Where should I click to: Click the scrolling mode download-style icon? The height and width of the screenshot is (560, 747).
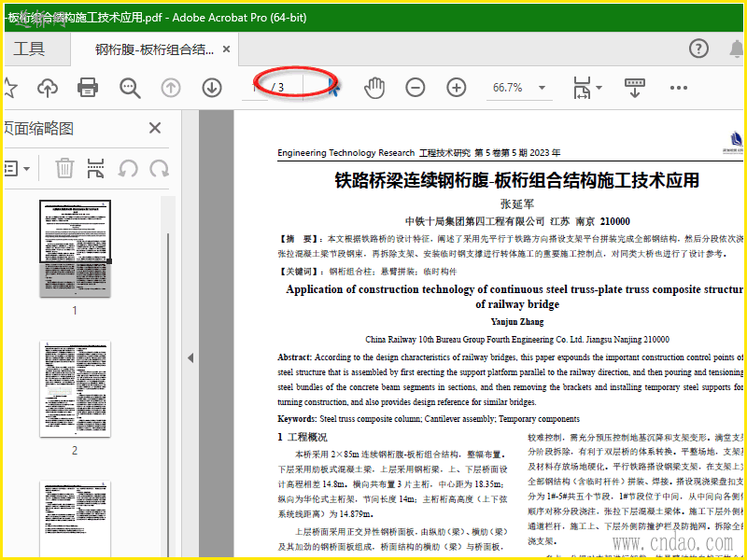coord(634,88)
